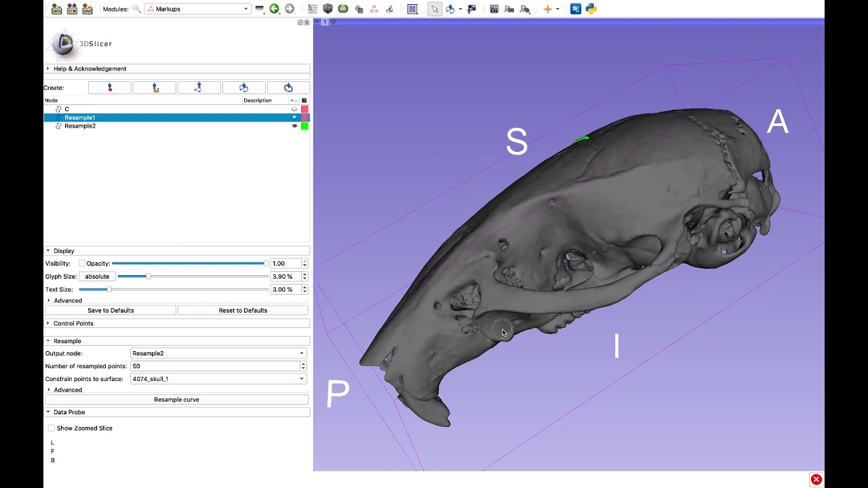The width and height of the screenshot is (868, 488).
Task: Toggle the Display Visibility checkbox
Action: 81,264
